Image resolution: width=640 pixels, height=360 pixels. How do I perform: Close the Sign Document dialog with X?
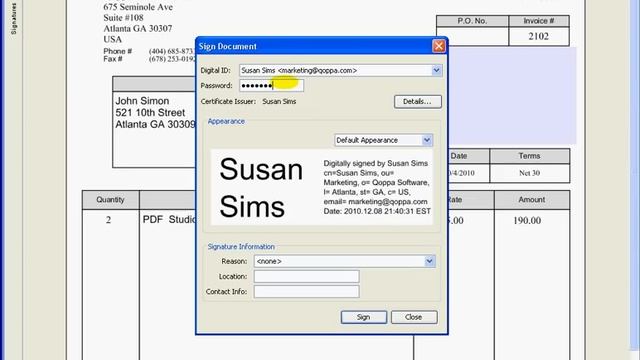click(x=439, y=46)
